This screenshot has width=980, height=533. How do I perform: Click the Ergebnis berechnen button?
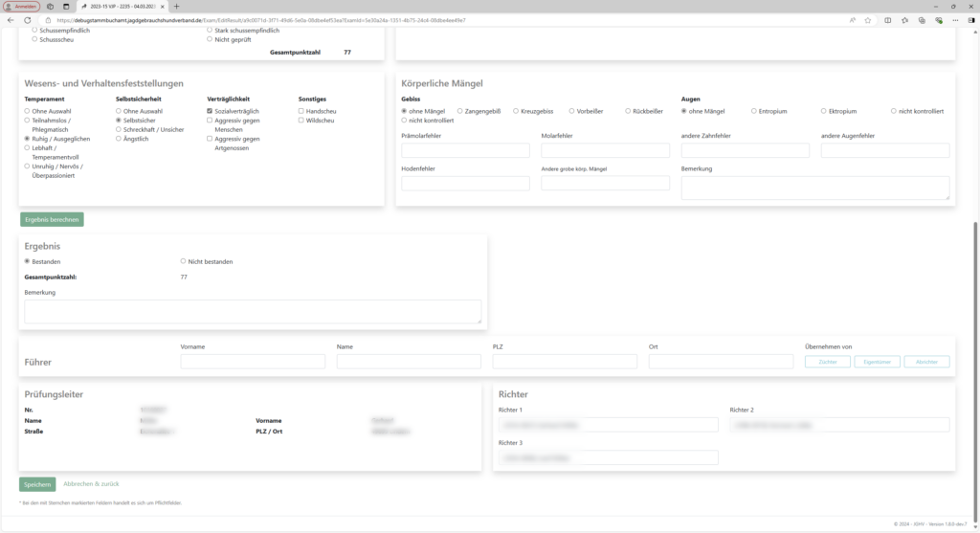coord(52,219)
